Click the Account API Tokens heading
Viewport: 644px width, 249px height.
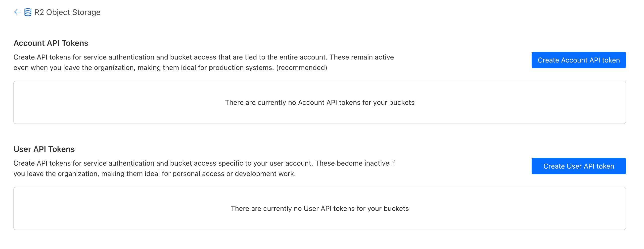point(51,43)
